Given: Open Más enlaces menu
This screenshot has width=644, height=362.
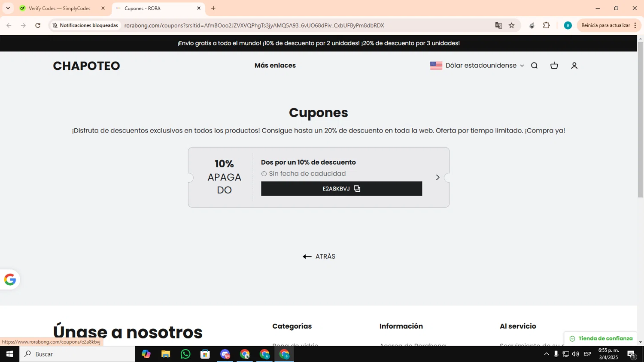Looking at the screenshot, I should 275,66.
